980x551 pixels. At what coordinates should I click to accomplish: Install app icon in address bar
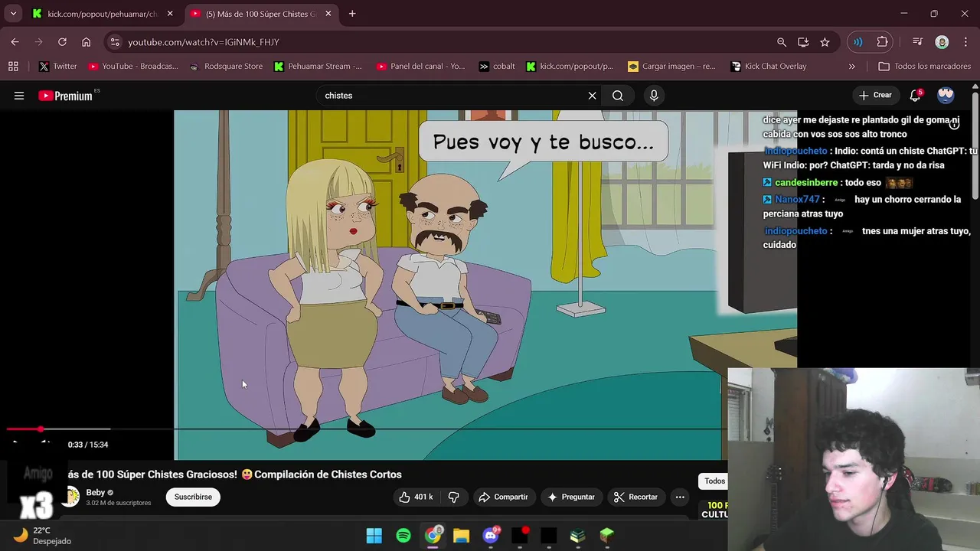(803, 42)
